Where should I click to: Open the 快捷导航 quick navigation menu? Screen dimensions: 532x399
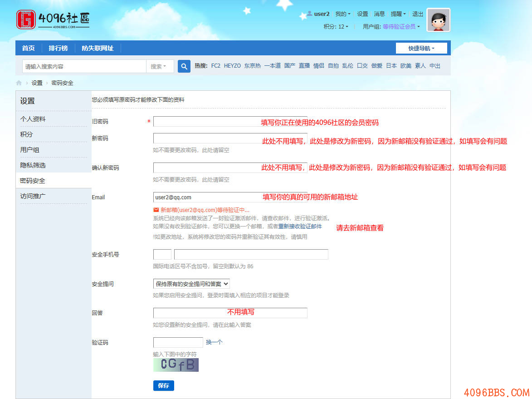(x=421, y=48)
